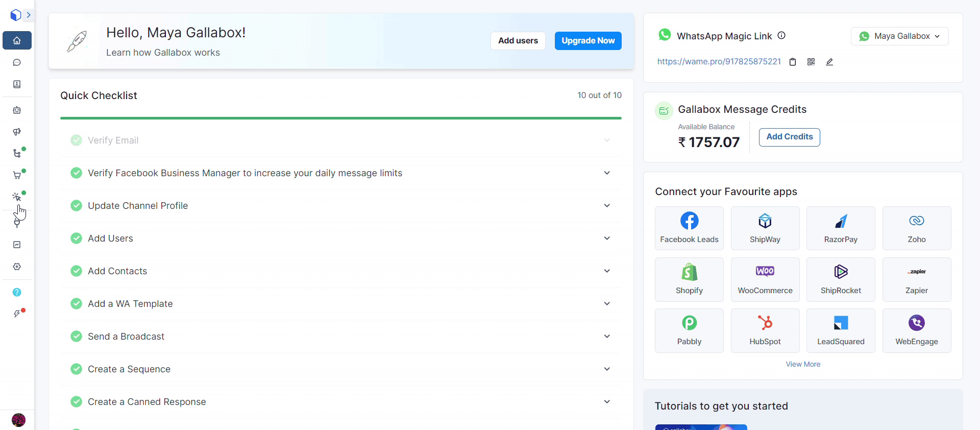Go to the Home sidebar item

coord(17,40)
